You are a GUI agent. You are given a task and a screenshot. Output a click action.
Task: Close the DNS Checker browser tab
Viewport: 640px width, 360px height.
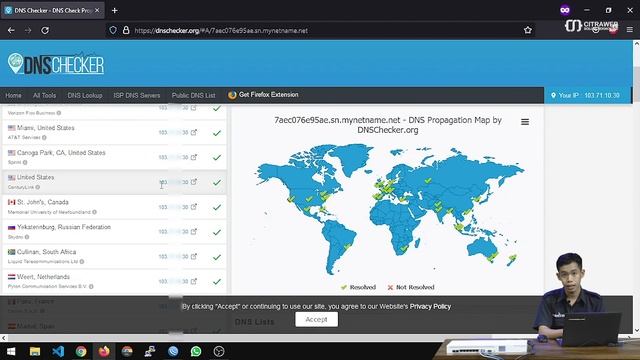97,10
